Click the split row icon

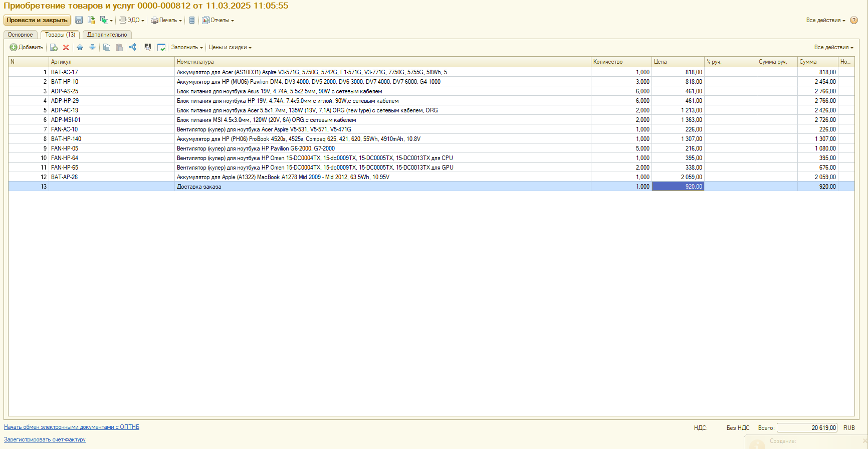(133, 47)
